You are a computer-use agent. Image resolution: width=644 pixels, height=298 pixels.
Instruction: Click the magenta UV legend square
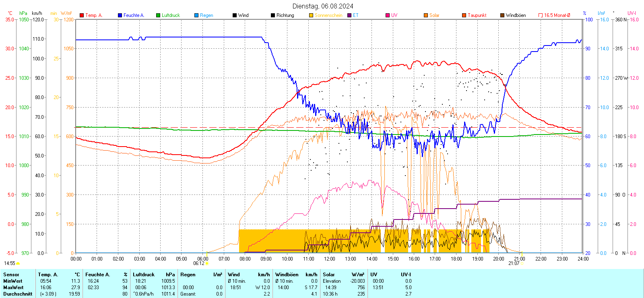pos(388,15)
